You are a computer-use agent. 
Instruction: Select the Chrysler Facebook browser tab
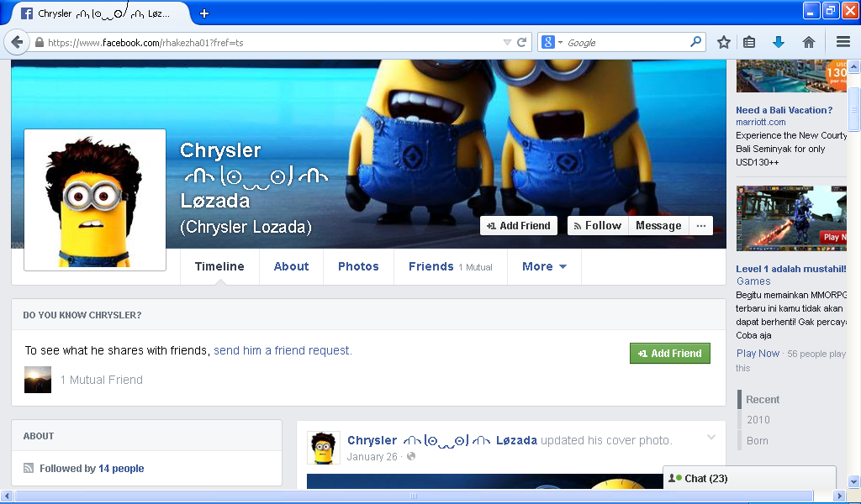point(101,13)
